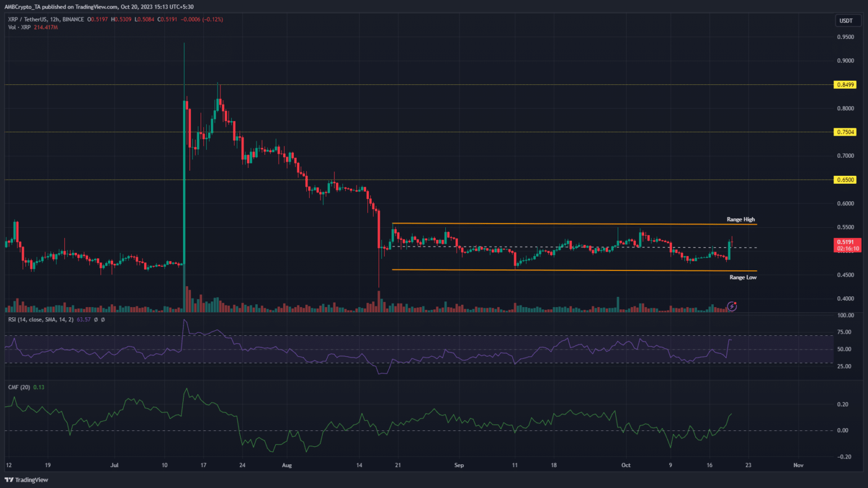Click the XRP / TetherUS symbol title
868x488 pixels.
tap(27, 19)
